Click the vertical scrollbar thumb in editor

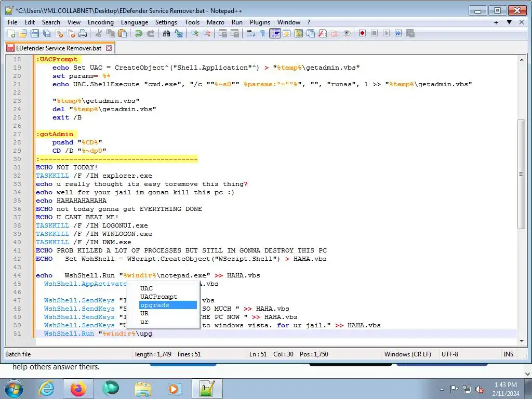521,174
